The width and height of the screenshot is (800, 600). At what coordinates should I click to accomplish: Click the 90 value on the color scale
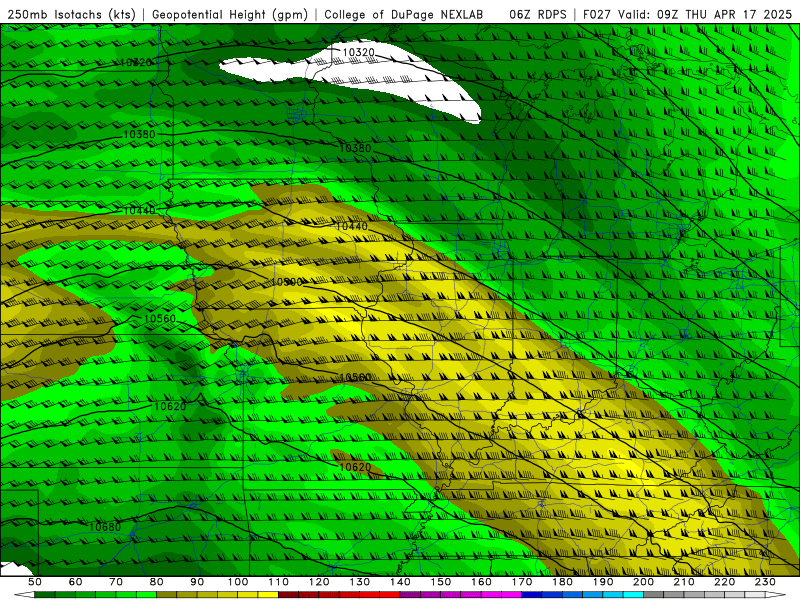(x=197, y=582)
